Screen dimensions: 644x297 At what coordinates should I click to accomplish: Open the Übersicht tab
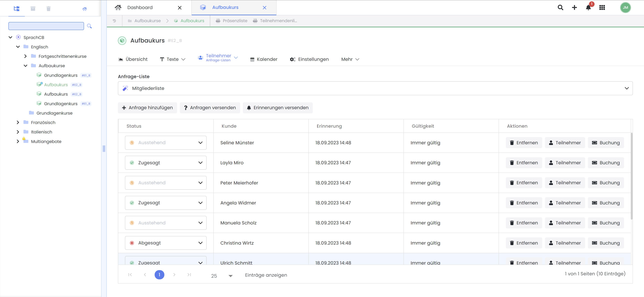[133, 59]
